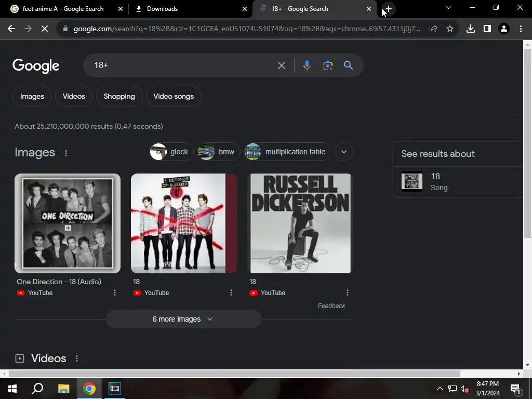Open the Russell Dickerson thumbnail
This screenshot has height=399, width=532.
pos(301,223)
